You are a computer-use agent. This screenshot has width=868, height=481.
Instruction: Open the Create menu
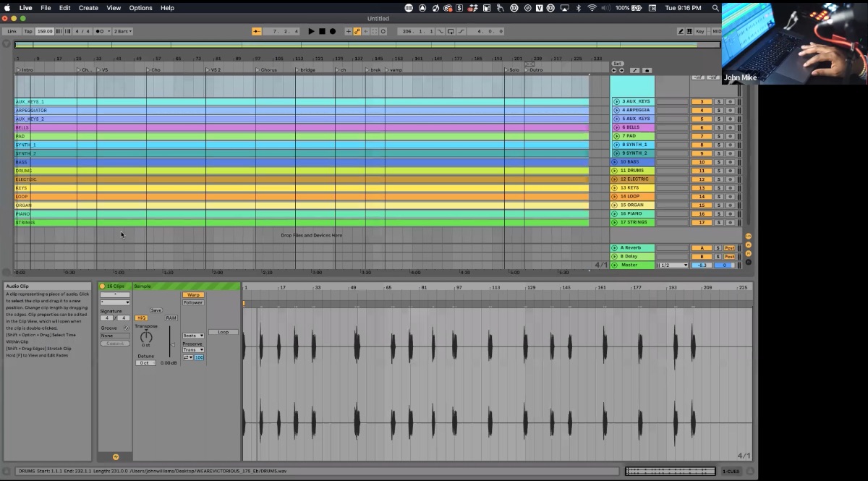pyautogui.click(x=88, y=8)
